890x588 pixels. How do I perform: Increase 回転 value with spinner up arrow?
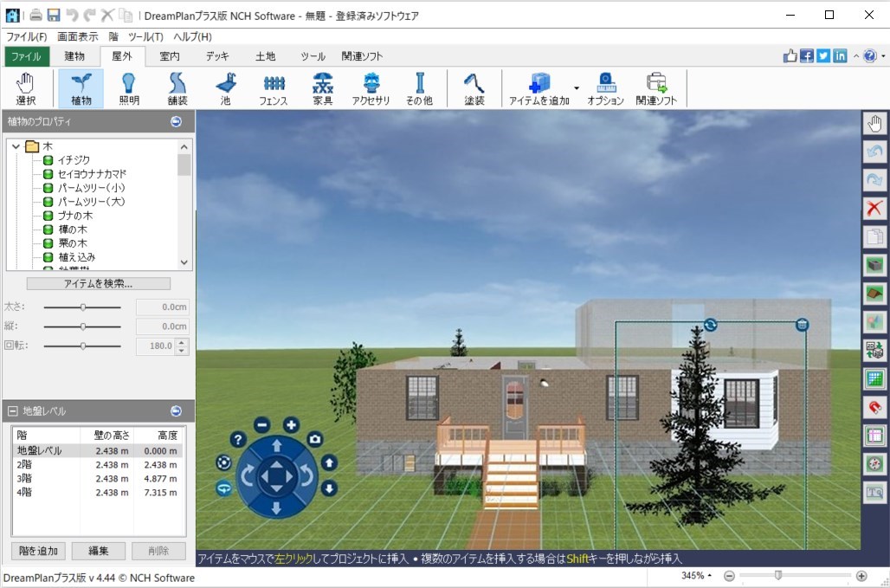pyautogui.click(x=182, y=342)
